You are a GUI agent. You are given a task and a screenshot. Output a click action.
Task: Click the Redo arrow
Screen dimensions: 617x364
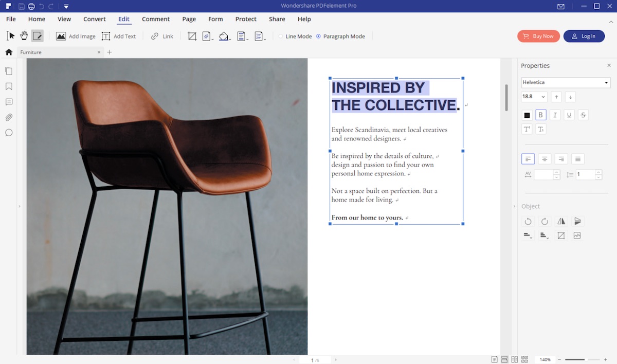click(51, 6)
